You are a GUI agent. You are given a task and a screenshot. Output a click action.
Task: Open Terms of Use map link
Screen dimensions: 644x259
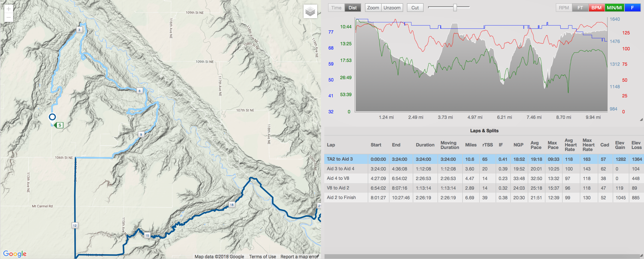point(262,256)
